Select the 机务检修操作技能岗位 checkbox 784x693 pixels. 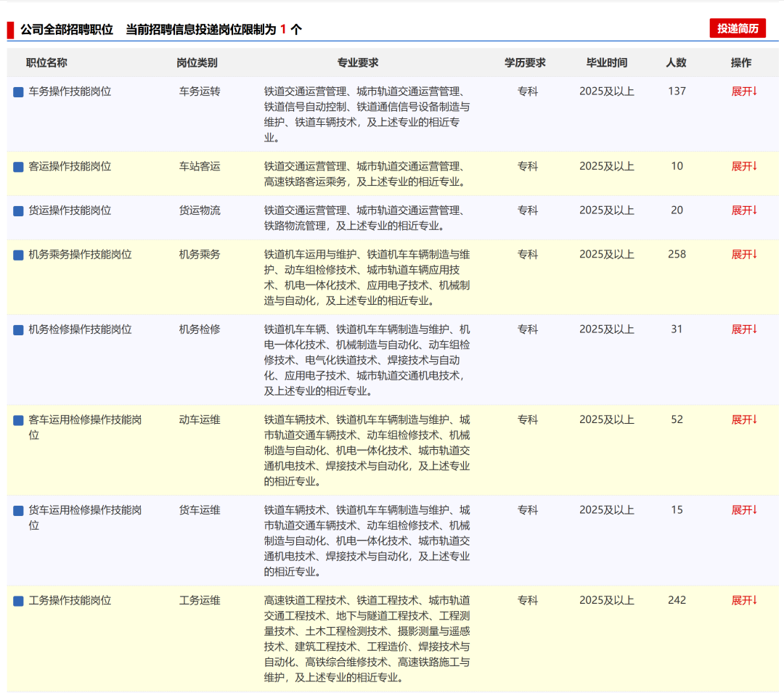pos(18,329)
